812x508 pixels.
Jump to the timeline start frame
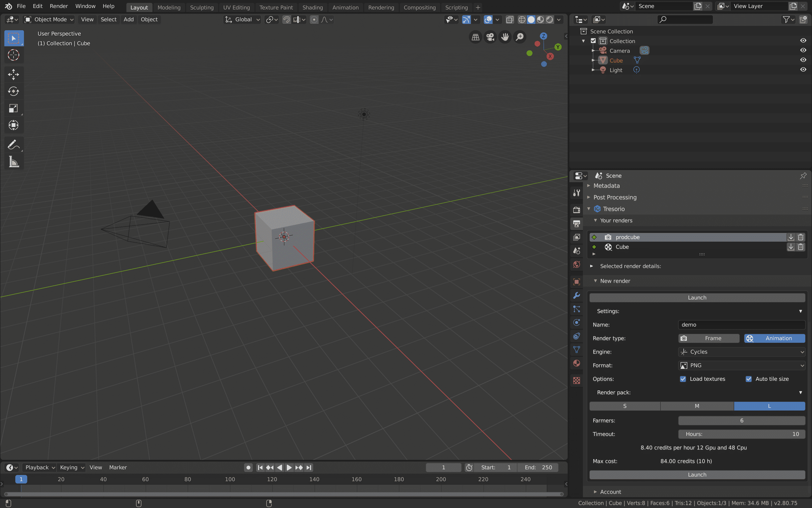[x=260, y=467]
